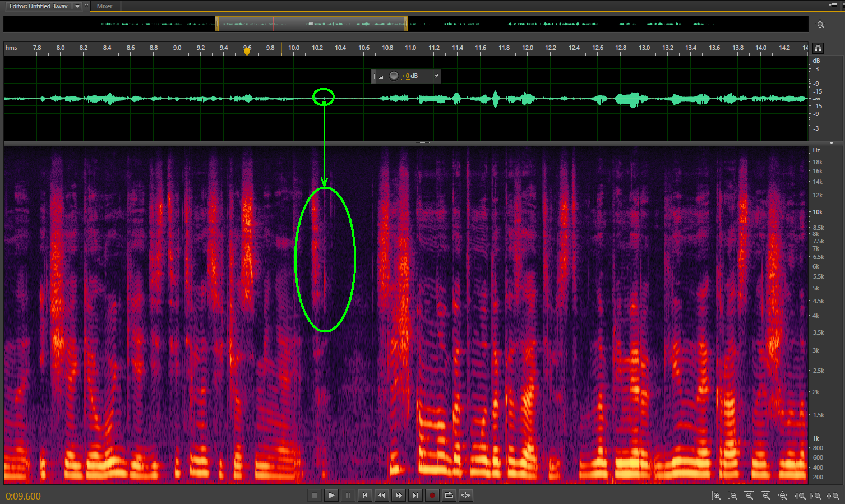Toggle the snapping magnet icon
The width and height of the screenshot is (845, 504).
point(818,48)
